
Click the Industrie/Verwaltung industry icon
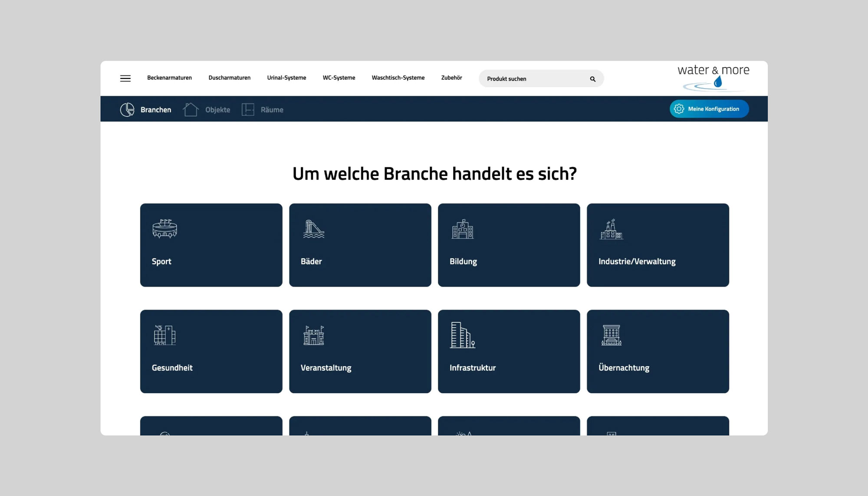pos(611,228)
